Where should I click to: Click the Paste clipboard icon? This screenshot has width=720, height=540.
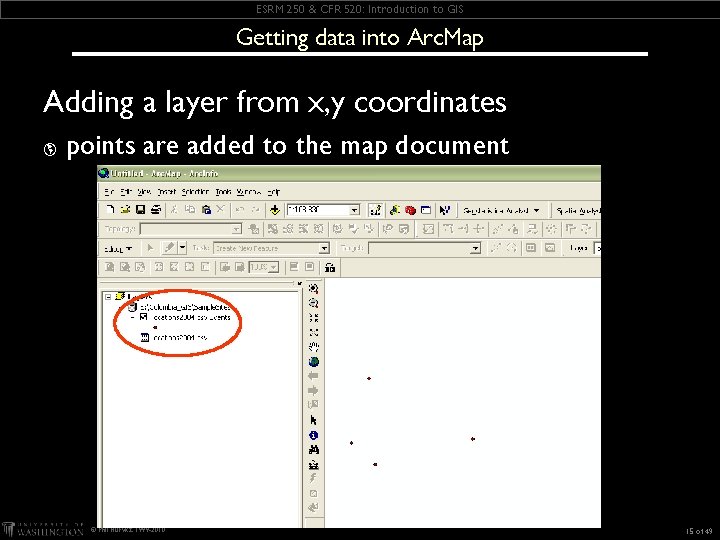[x=206, y=210]
